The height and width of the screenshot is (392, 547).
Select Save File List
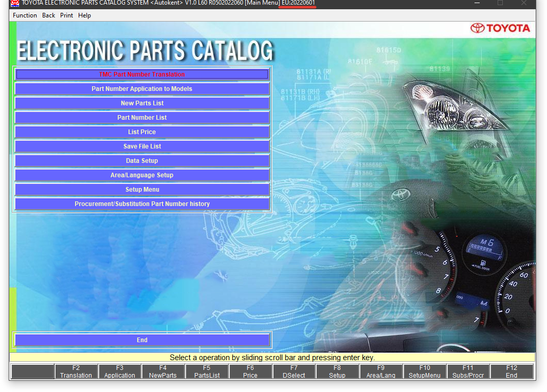(142, 146)
